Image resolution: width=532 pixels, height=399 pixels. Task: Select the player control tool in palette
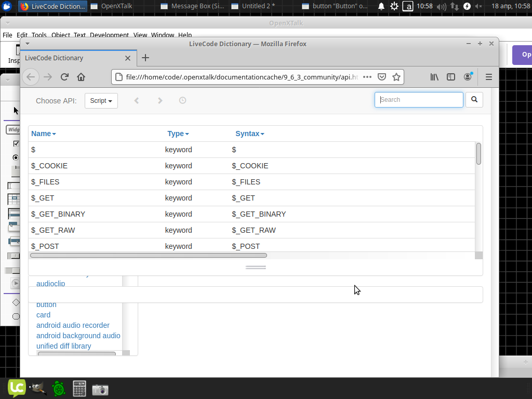click(x=15, y=283)
